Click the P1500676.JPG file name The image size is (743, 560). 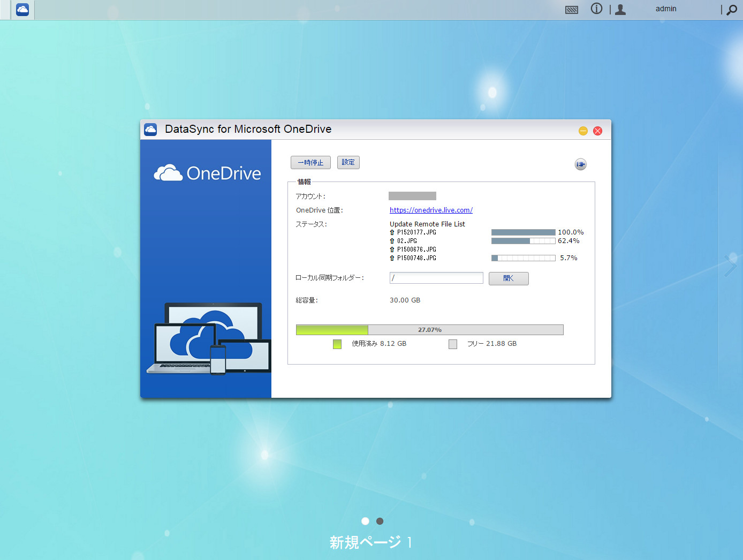(416, 249)
